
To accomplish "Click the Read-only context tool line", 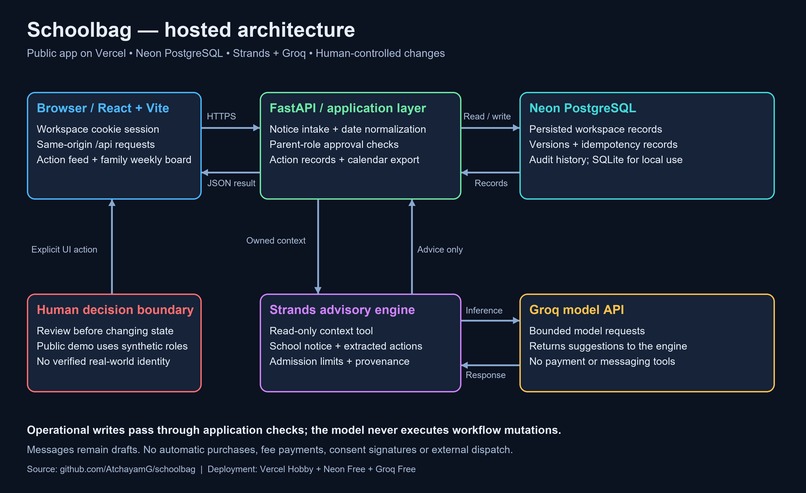I will tap(321, 331).
